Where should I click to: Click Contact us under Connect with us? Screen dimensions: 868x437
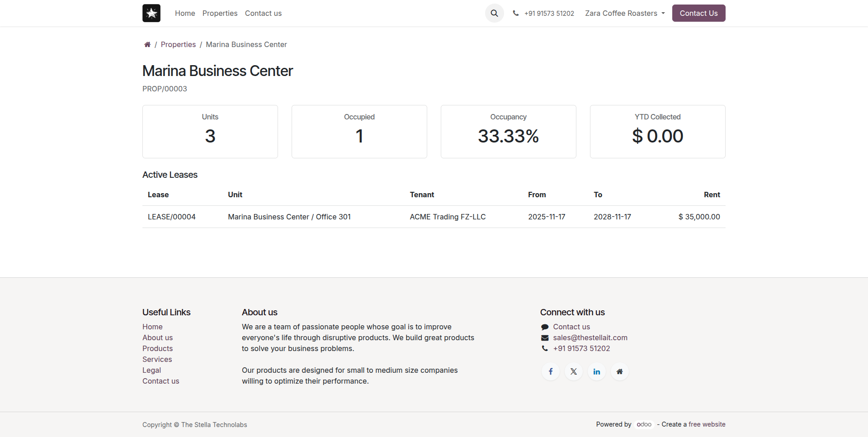[571, 327]
